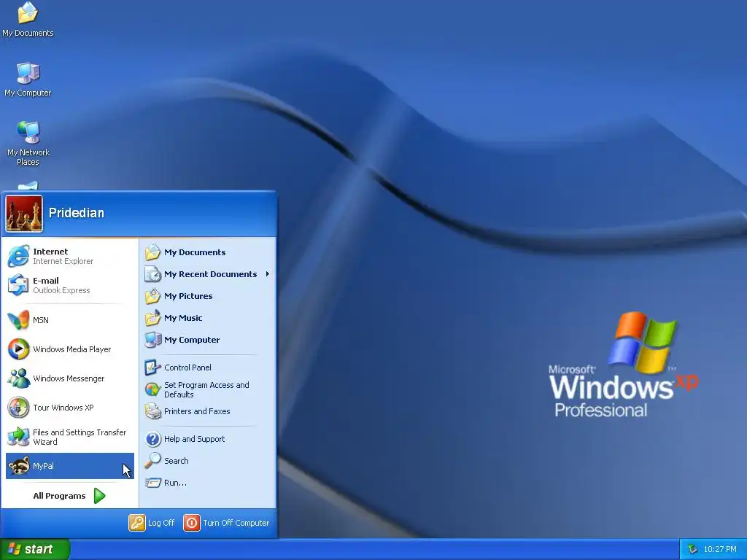747x560 pixels.
Task: Open My Pictures folder
Action: click(208, 296)
